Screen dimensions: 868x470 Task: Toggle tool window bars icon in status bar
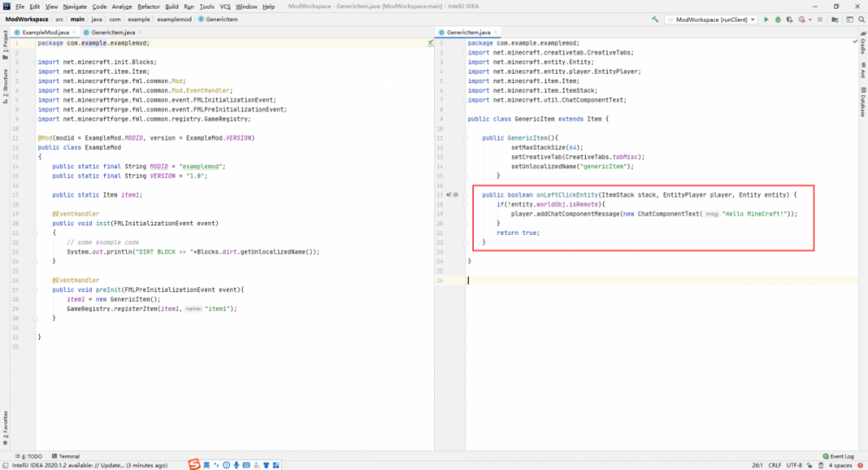pos(5,466)
